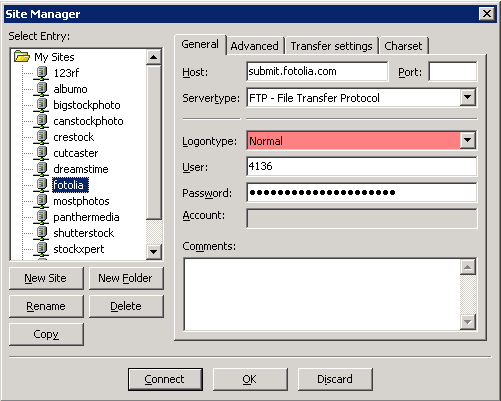
Task: Click the server icon beside cutcaster
Action: point(41,153)
